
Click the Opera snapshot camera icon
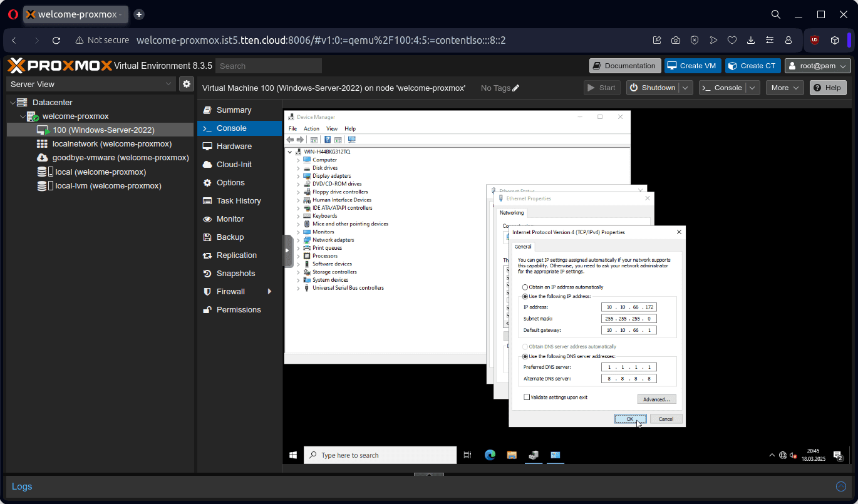[x=676, y=40]
